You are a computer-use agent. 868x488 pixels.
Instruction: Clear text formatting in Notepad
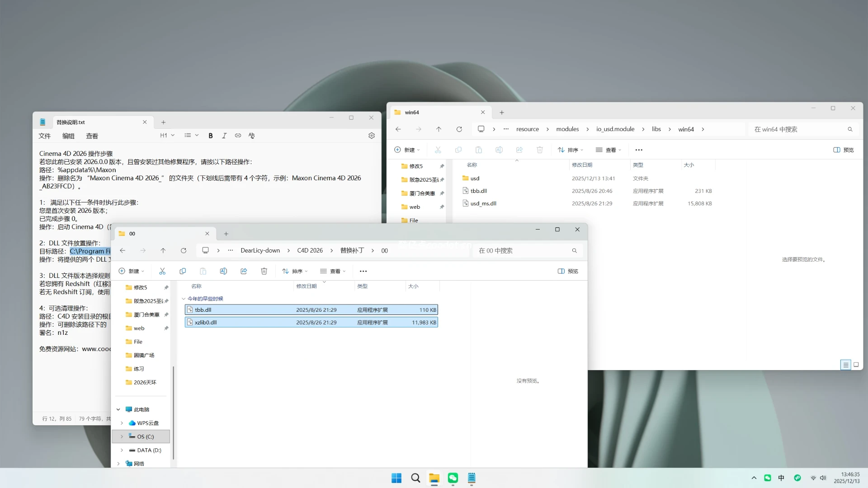[251, 135]
